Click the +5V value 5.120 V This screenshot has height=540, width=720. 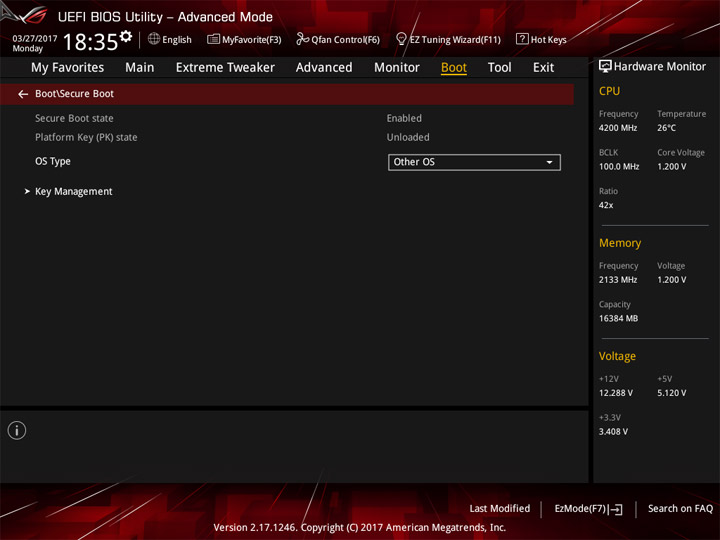click(671, 393)
